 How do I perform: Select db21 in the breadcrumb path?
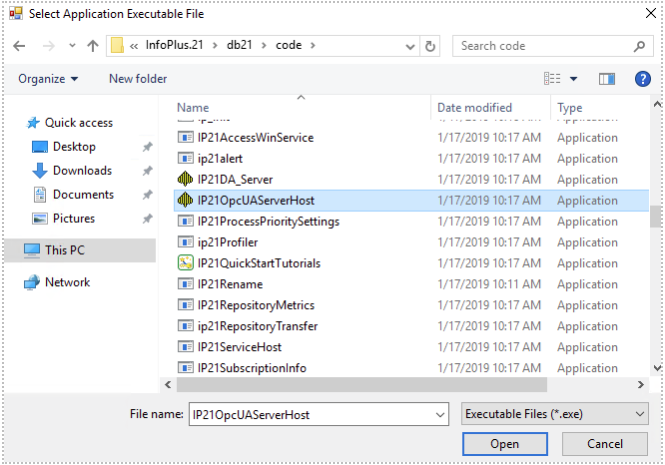[x=239, y=45]
